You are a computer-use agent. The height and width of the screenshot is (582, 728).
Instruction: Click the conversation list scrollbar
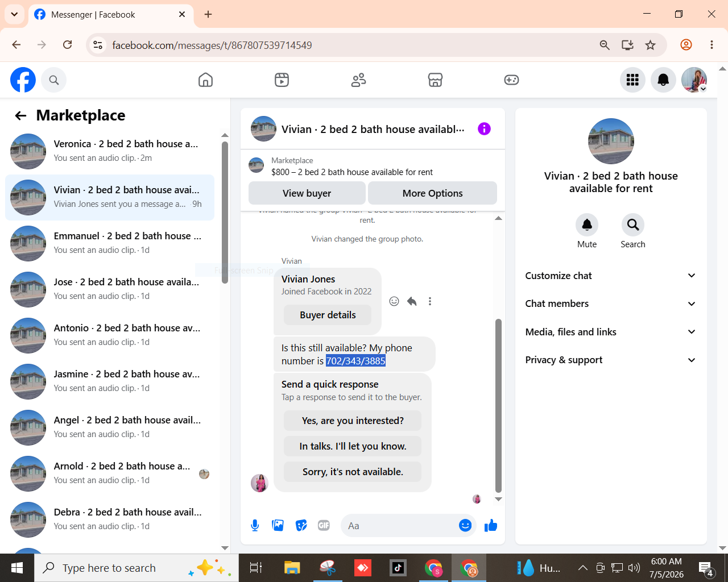(x=225, y=212)
